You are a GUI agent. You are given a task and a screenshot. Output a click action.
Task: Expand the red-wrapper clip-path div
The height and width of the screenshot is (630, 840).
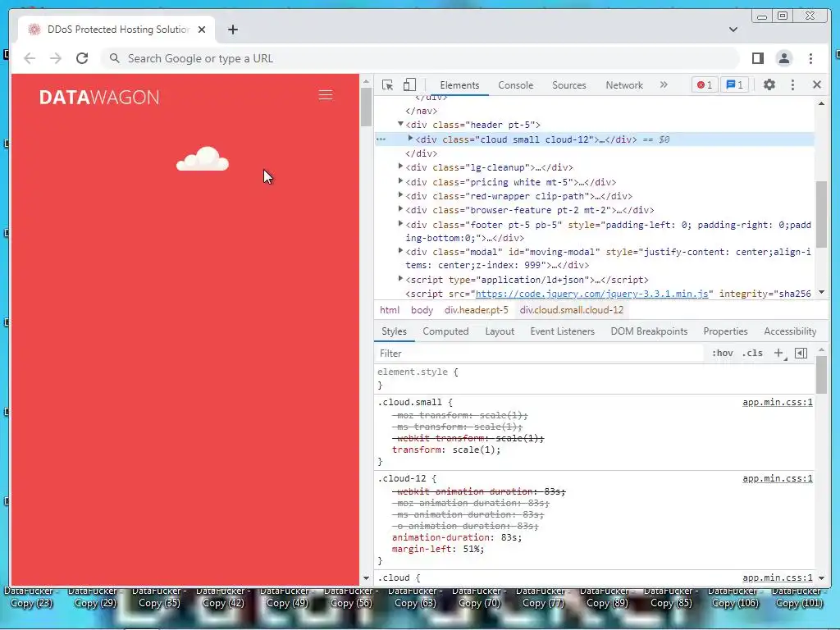[400, 195]
